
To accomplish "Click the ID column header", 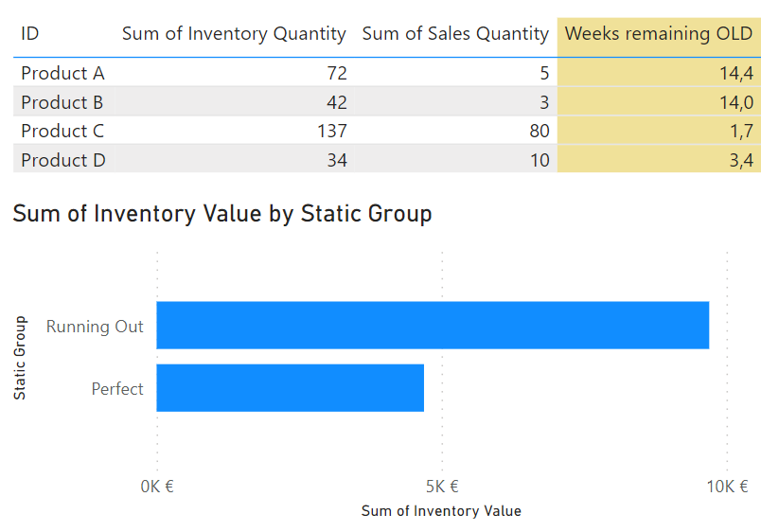I will [29, 33].
